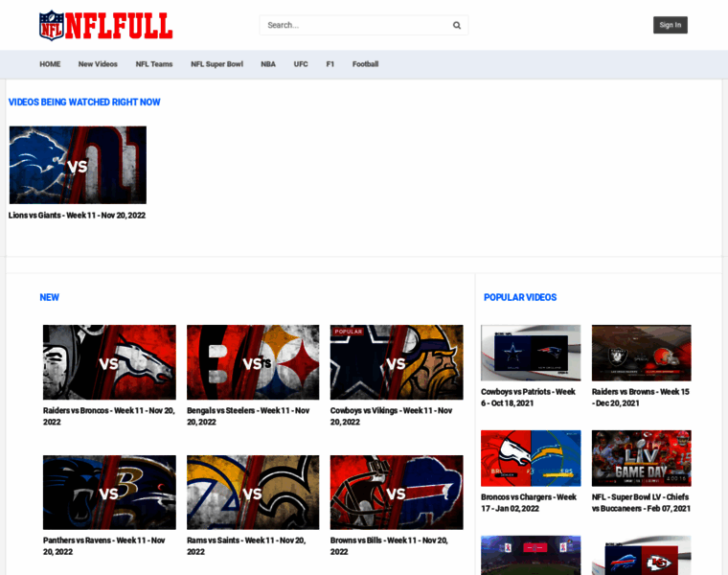Open the Cowboys vs Patriots popular thumbnail
The width and height of the screenshot is (728, 575).
[531, 353]
